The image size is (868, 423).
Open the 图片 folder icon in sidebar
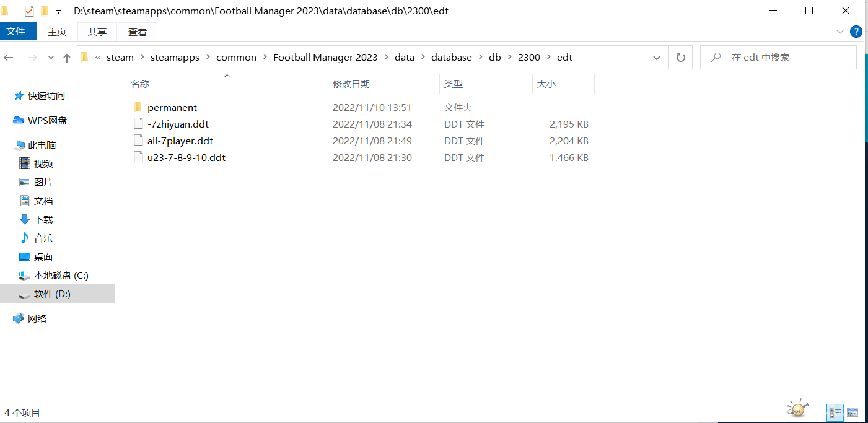(25, 182)
